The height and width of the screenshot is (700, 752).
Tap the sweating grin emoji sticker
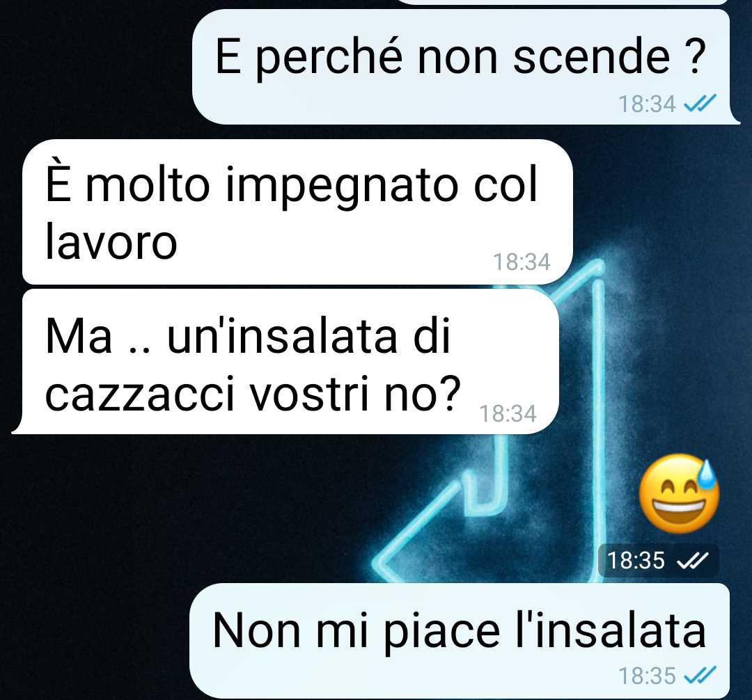point(679,493)
